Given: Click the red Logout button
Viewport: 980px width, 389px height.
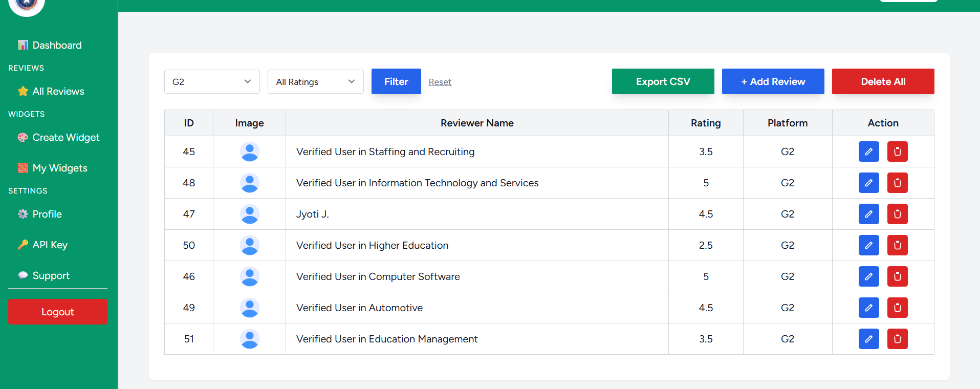Looking at the screenshot, I should (58, 312).
